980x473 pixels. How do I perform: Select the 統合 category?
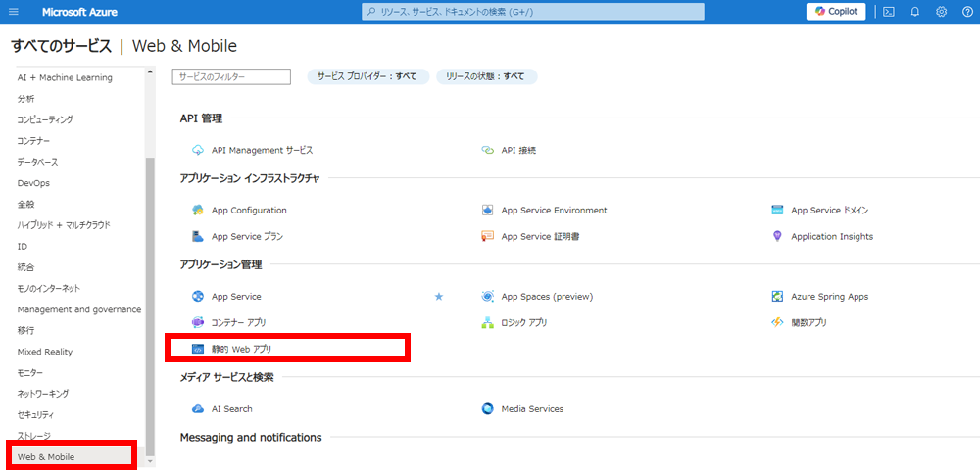point(26,267)
